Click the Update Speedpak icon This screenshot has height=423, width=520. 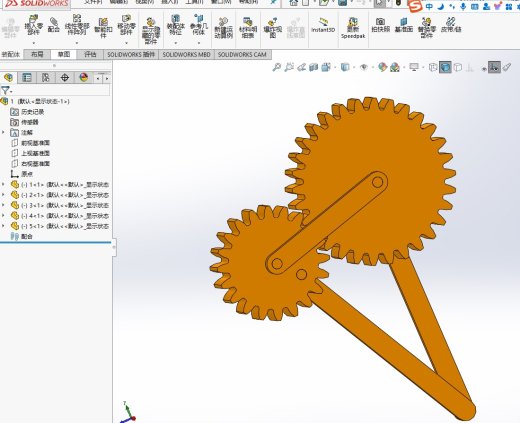(353, 28)
